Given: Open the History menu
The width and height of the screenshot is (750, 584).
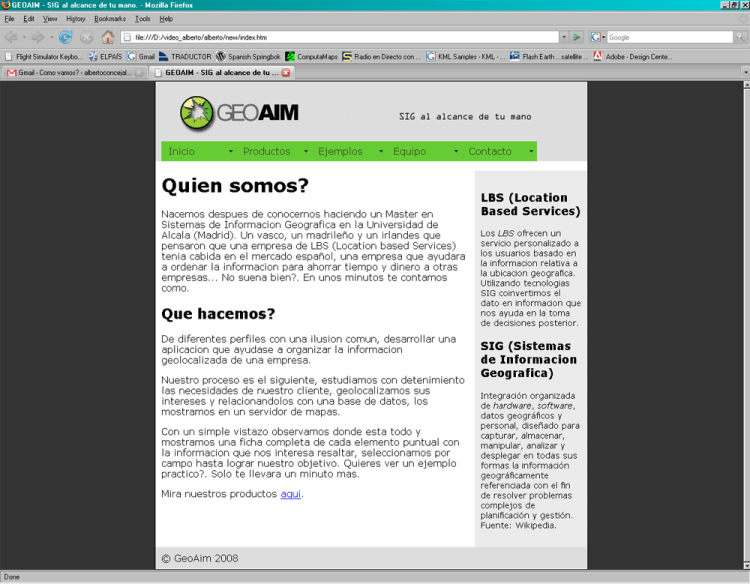Looking at the screenshot, I should (76, 19).
